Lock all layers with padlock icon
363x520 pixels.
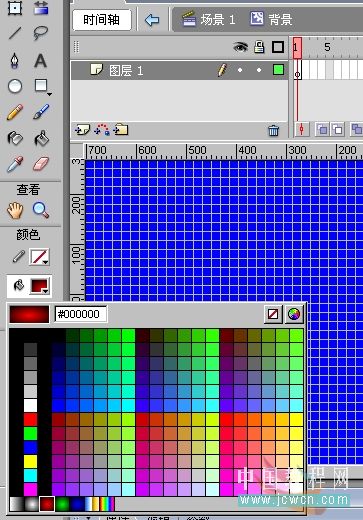[x=259, y=47]
